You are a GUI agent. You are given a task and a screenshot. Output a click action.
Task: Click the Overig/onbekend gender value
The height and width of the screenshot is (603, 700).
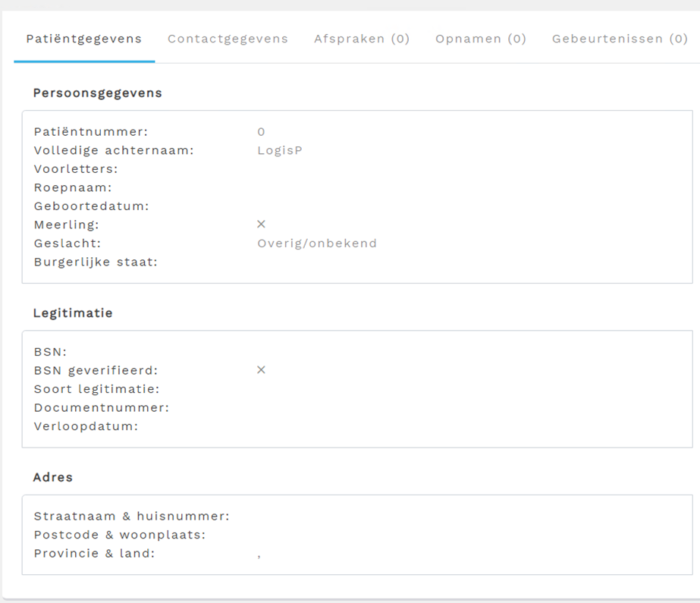pyautogui.click(x=317, y=243)
